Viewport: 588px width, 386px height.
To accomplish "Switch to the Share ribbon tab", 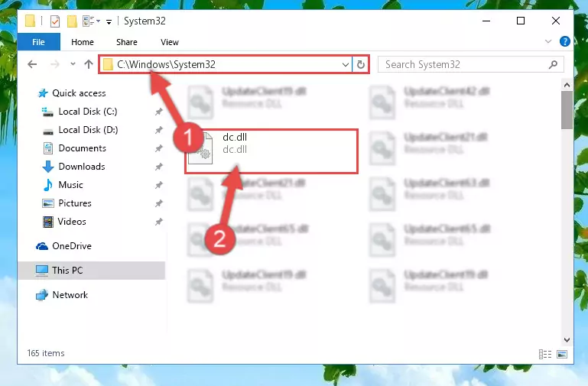I will click(x=127, y=42).
